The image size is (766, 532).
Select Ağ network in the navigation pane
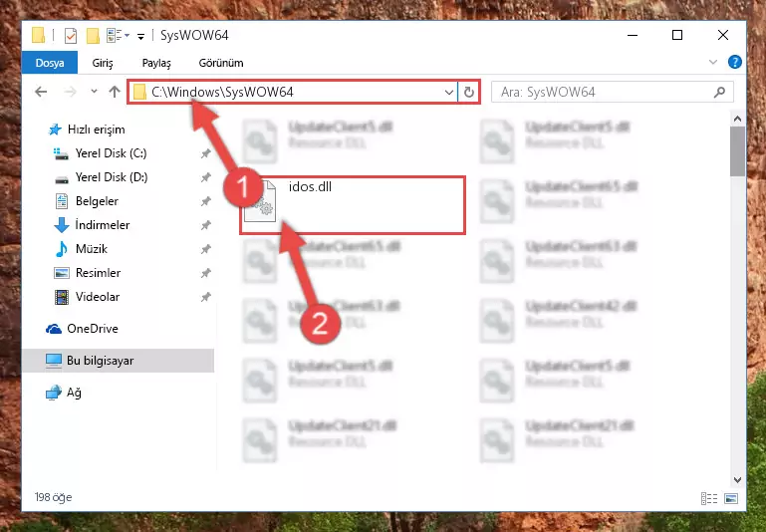click(x=74, y=393)
